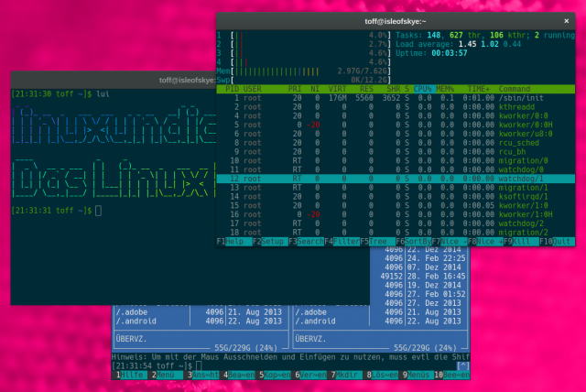Click 7 Mkdir in Midnight Commander
Viewport: 586px width, 392px height.
coord(344,375)
